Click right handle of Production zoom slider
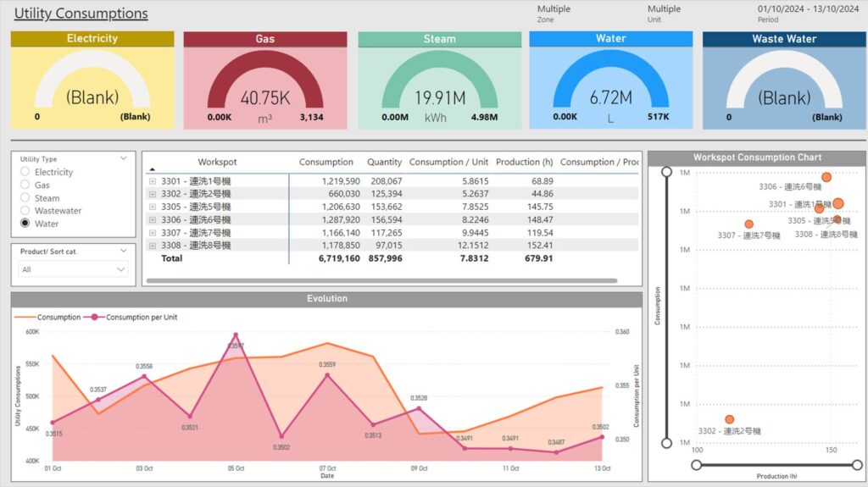This screenshot has width=868, height=487. 857,465
